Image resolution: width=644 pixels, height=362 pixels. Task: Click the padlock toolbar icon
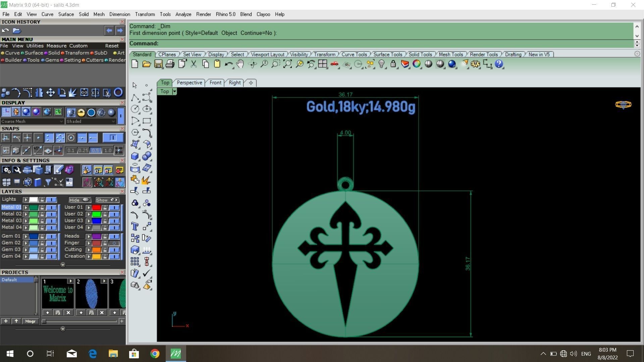coord(393,64)
